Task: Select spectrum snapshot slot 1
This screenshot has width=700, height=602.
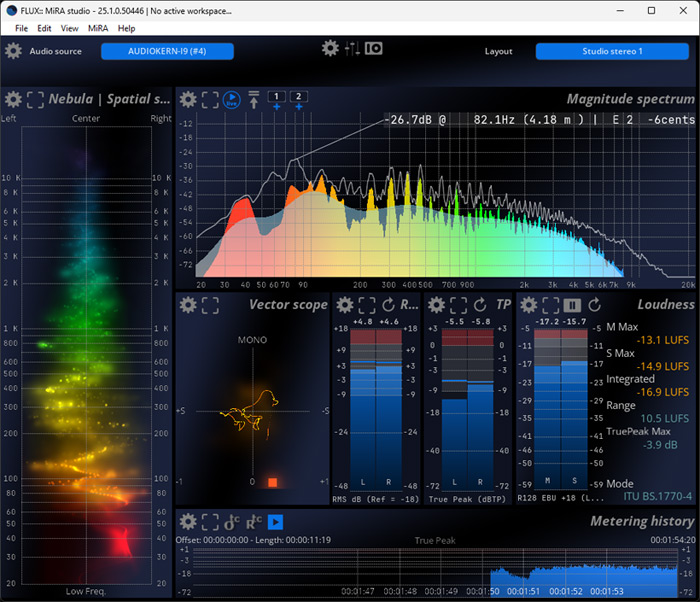Action: tap(276, 96)
